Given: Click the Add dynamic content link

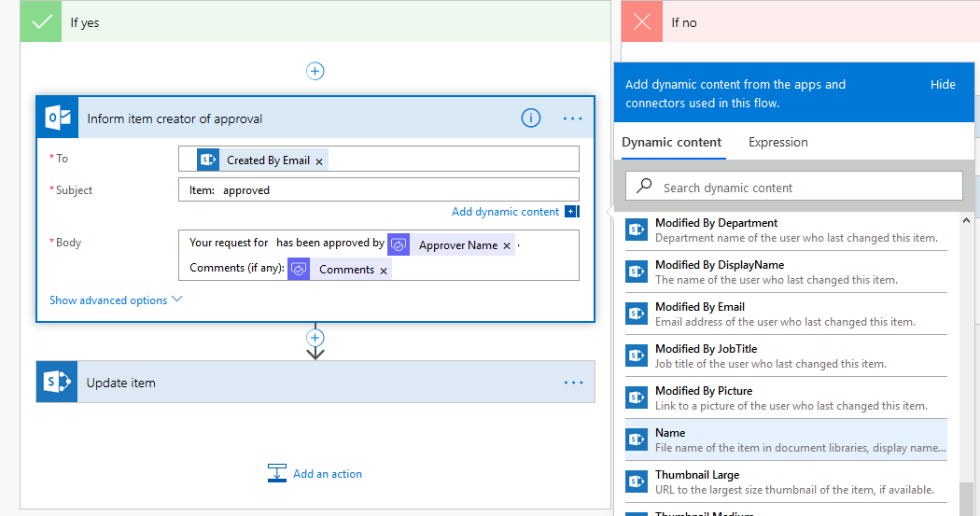Looking at the screenshot, I should (x=505, y=212).
